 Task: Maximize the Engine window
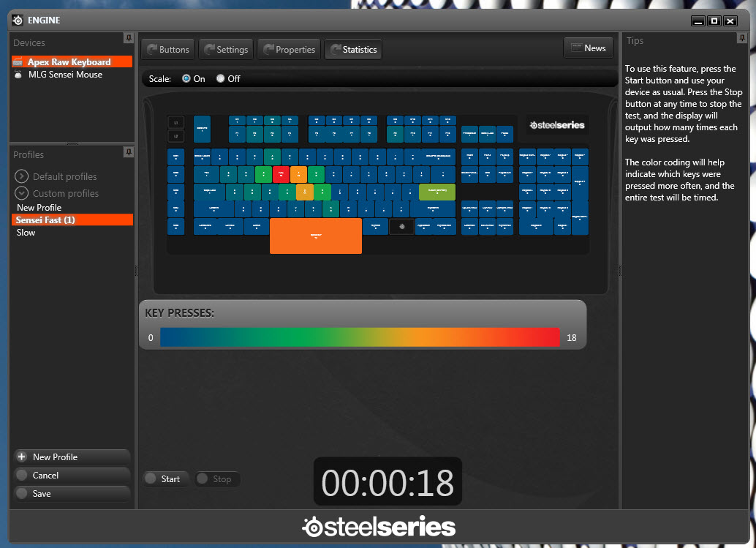click(714, 20)
